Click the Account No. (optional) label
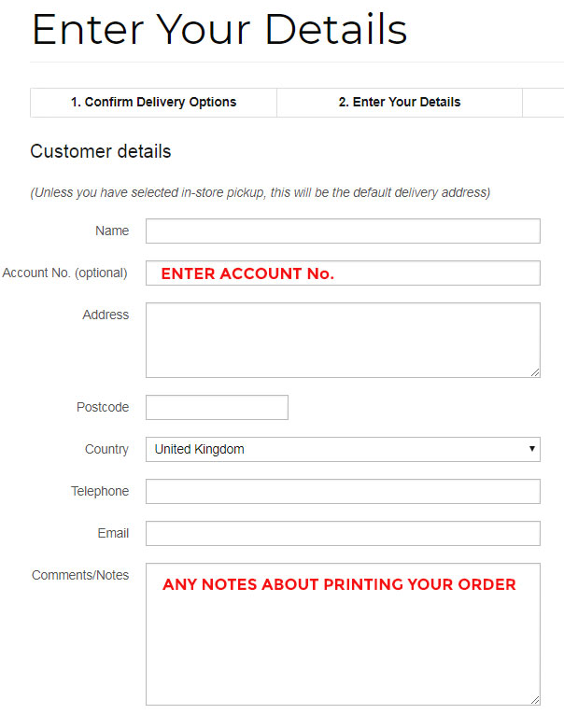Screen dimensions: 564x728 click(x=65, y=273)
